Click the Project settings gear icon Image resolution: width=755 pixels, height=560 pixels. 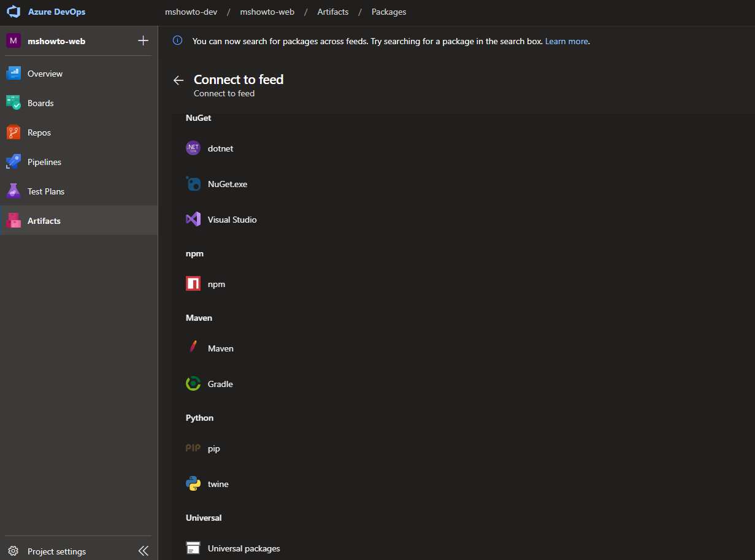point(13,551)
